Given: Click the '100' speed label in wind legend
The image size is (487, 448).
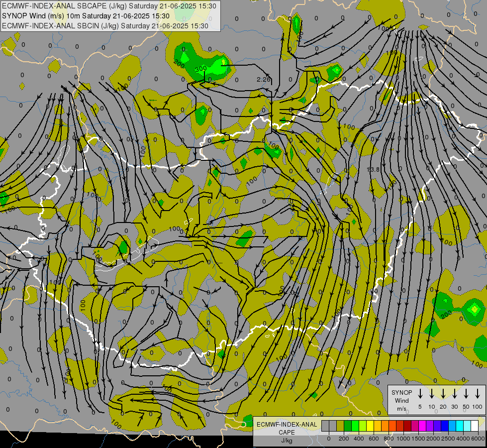Looking at the screenshot, I should (478, 407).
